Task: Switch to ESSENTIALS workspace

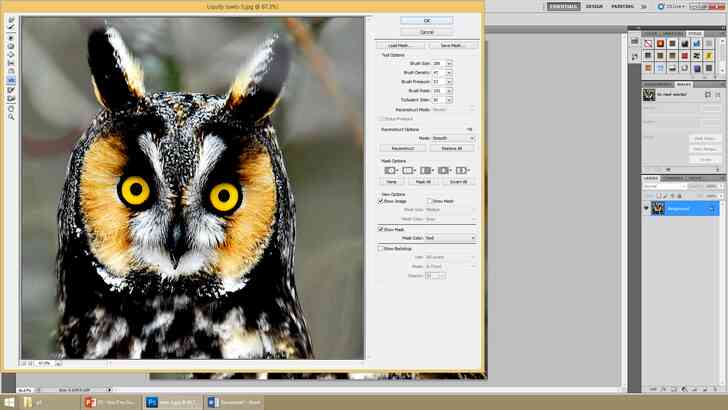Action: [x=563, y=7]
